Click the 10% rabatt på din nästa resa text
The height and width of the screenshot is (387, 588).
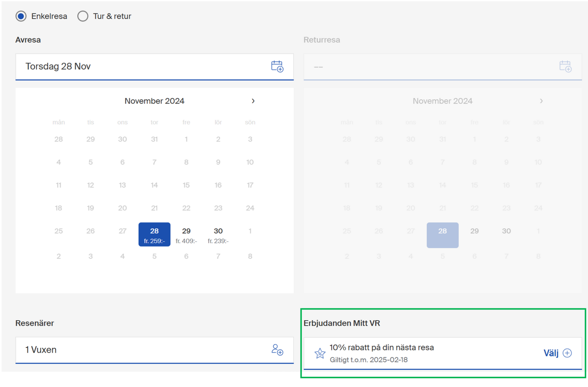[381, 347]
